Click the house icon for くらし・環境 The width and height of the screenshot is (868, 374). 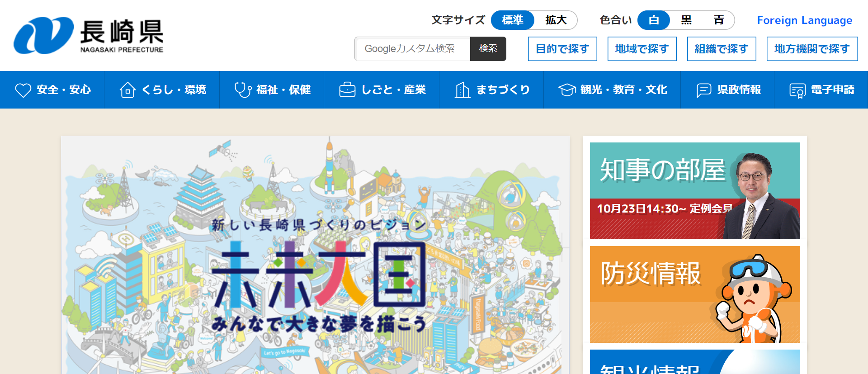127,90
